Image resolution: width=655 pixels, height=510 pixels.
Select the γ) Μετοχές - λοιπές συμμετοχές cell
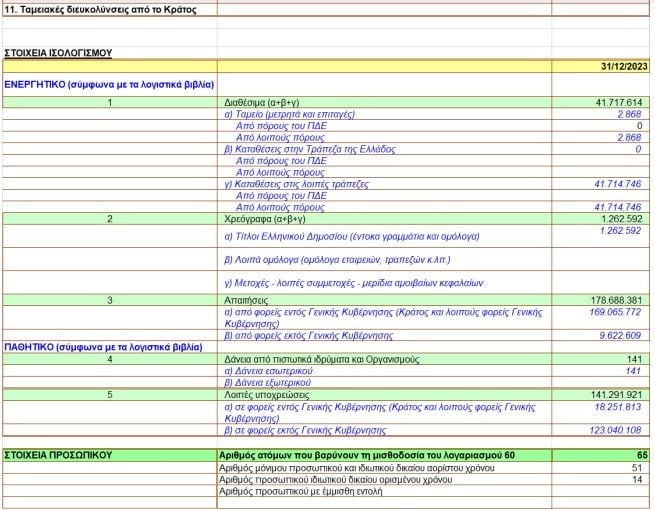coord(351,281)
